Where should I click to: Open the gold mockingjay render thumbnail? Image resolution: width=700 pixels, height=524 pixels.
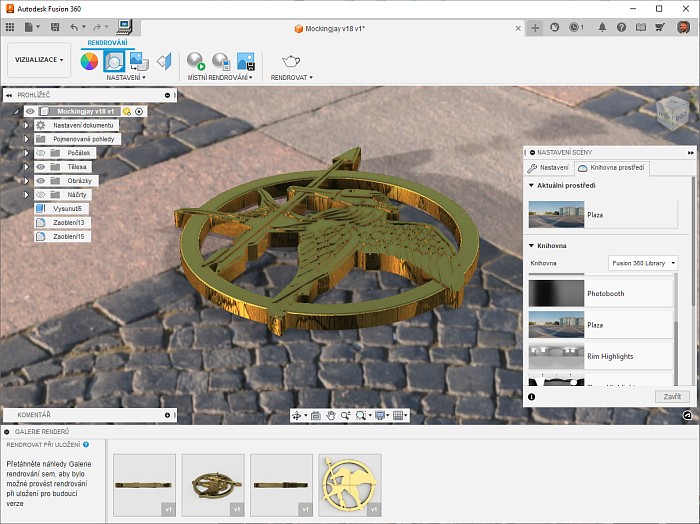pos(350,485)
